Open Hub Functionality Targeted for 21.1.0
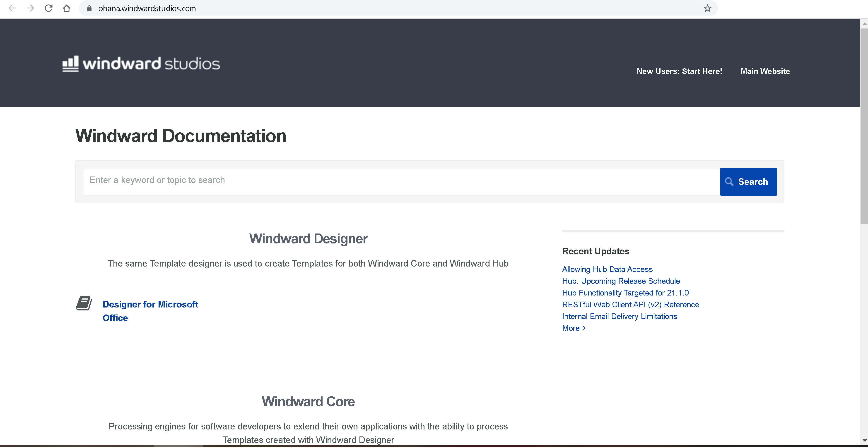 tap(625, 293)
